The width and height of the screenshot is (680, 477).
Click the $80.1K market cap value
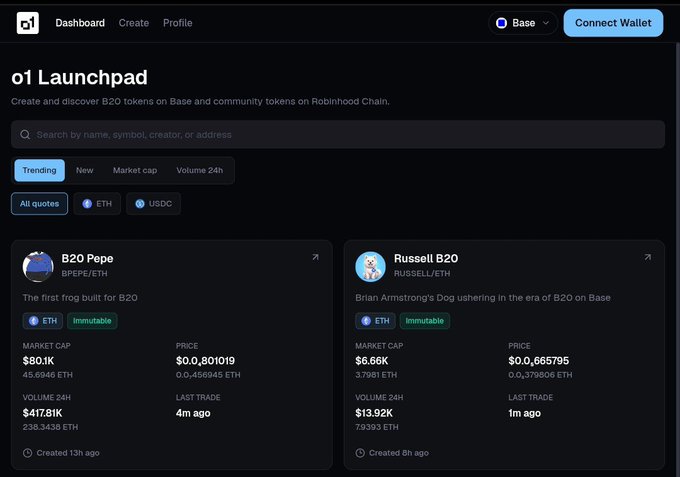tap(39, 361)
